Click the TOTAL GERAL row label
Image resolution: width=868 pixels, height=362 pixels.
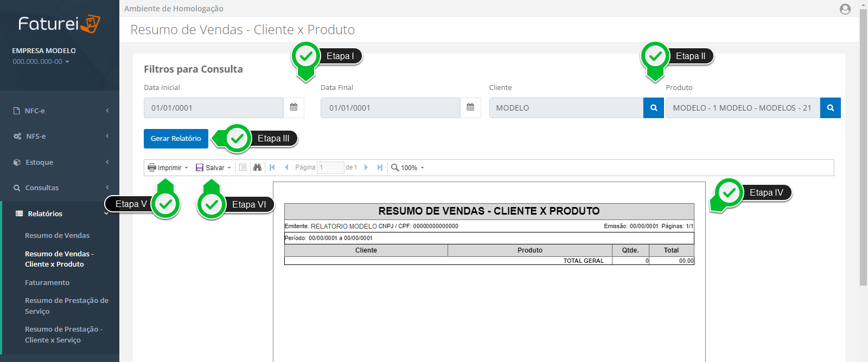click(583, 261)
